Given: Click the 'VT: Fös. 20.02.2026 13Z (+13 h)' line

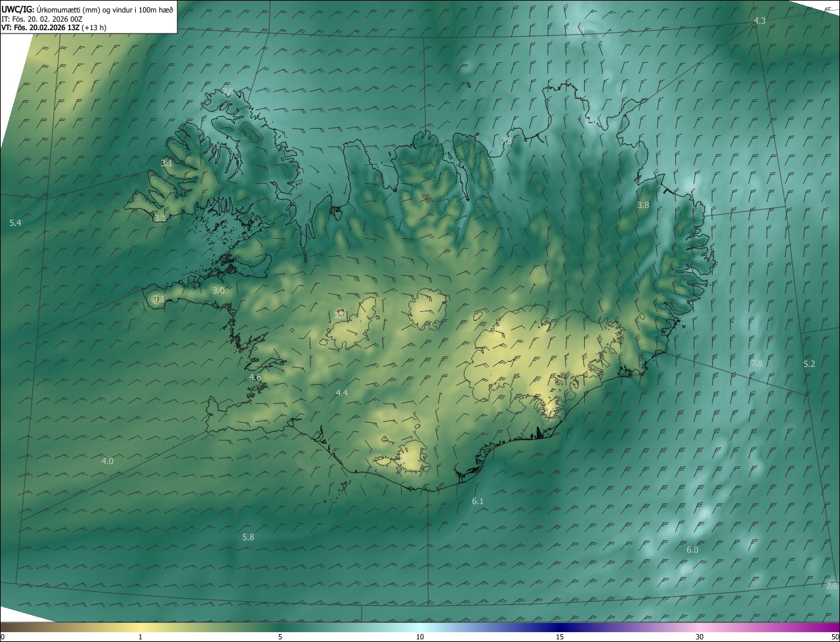Looking at the screenshot, I should coord(54,28).
